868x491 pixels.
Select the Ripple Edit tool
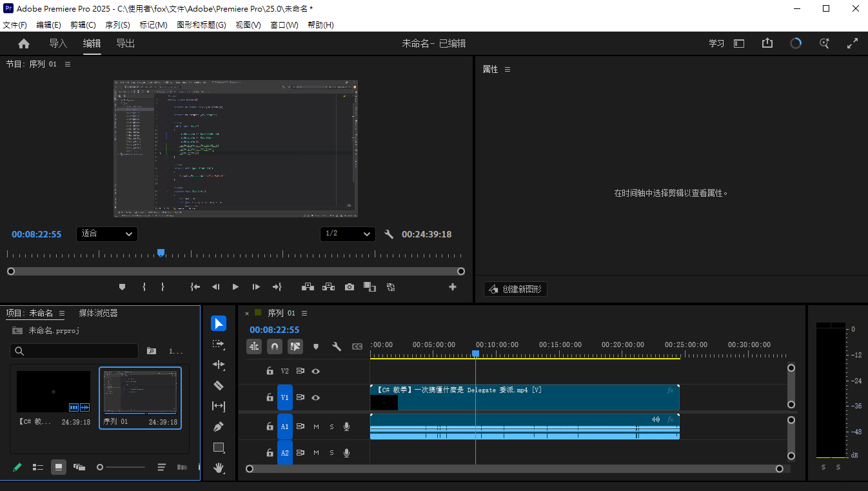point(219,365)
